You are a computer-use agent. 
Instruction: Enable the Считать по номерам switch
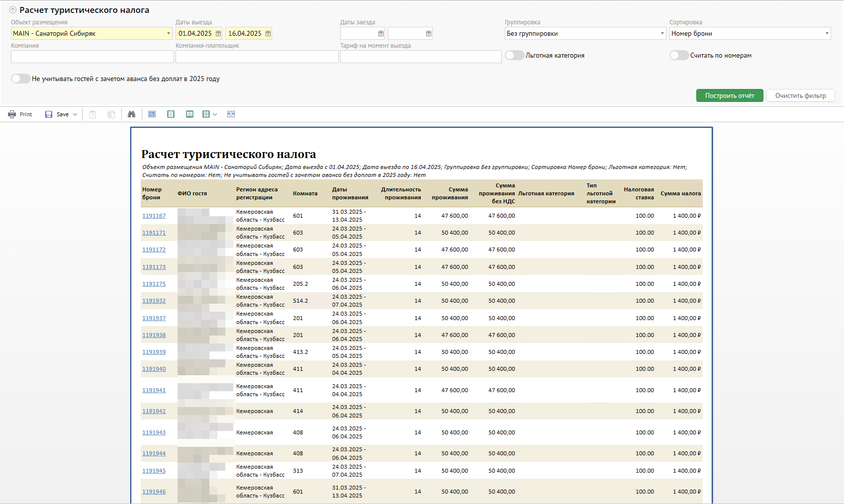pos(679,55)
